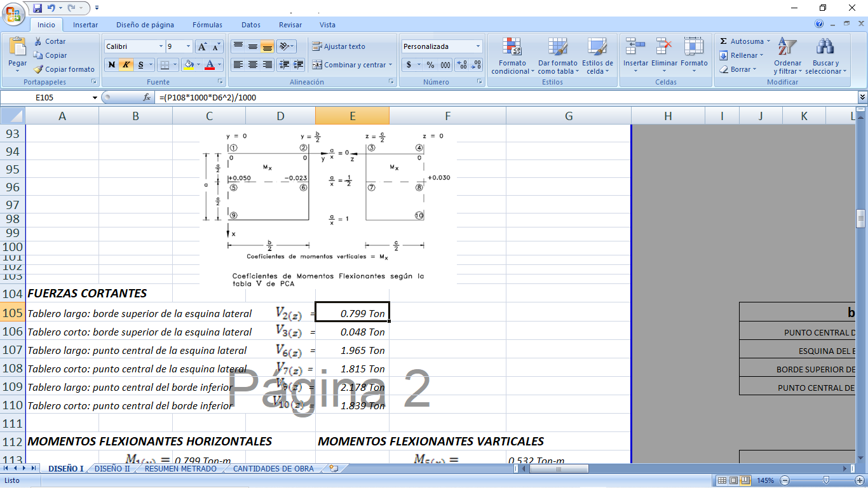
Task: Click the Copiar button
Action: pyautogui.click(x=50, y=55)
